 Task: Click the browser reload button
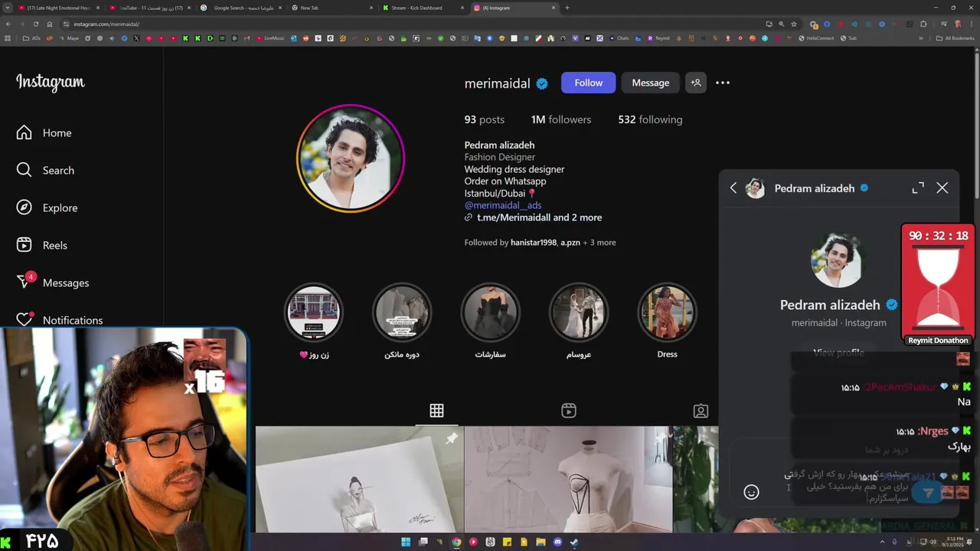pos(35,24)
